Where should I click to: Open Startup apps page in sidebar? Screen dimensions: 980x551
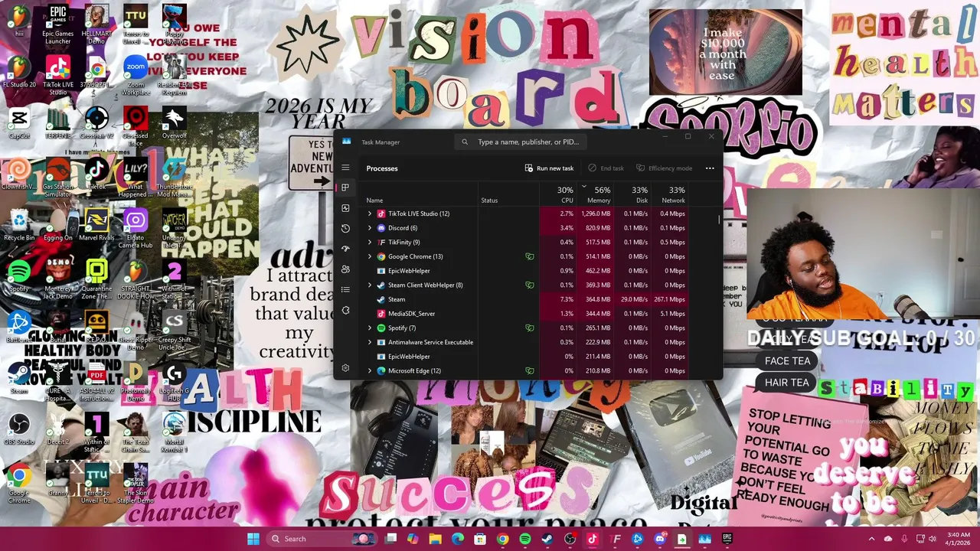(345, 249)
